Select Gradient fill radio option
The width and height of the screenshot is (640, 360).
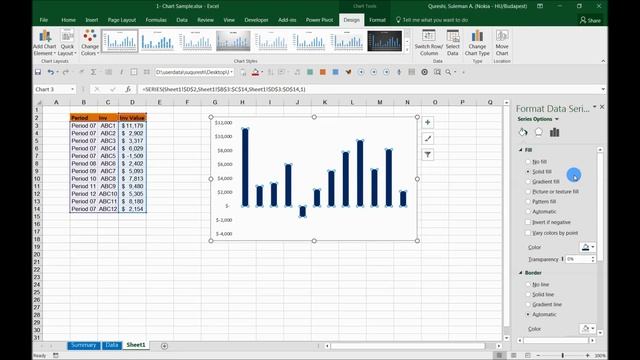point(528,182)
